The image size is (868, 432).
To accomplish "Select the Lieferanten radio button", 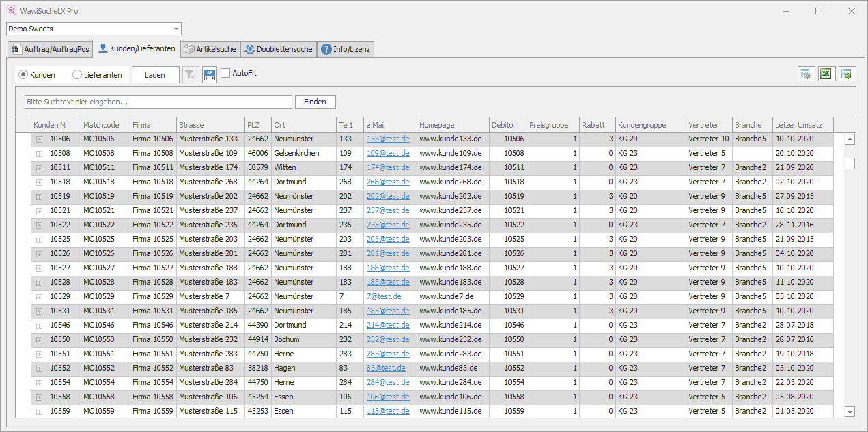I will [77, 74].
